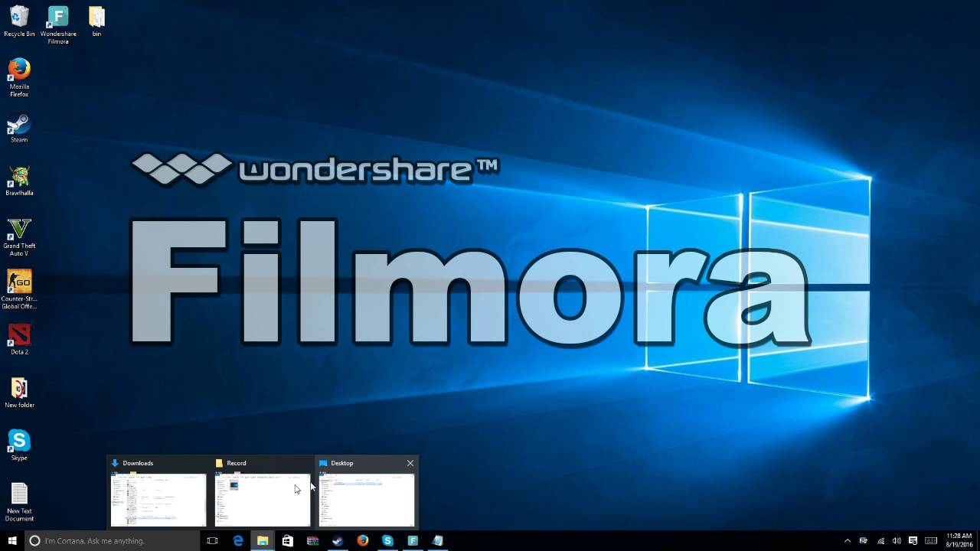Open the touch keyboard
Screen dimensions: 980x551
[930, 540]
